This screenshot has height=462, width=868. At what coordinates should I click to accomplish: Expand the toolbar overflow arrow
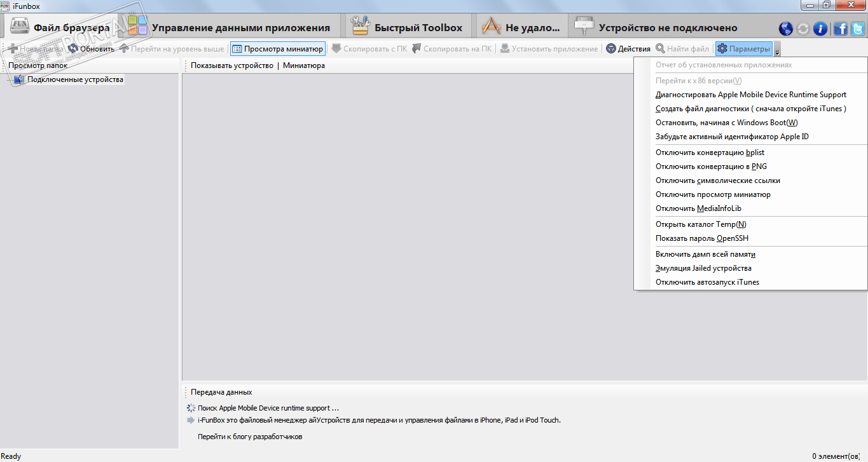tap(778, 50)
